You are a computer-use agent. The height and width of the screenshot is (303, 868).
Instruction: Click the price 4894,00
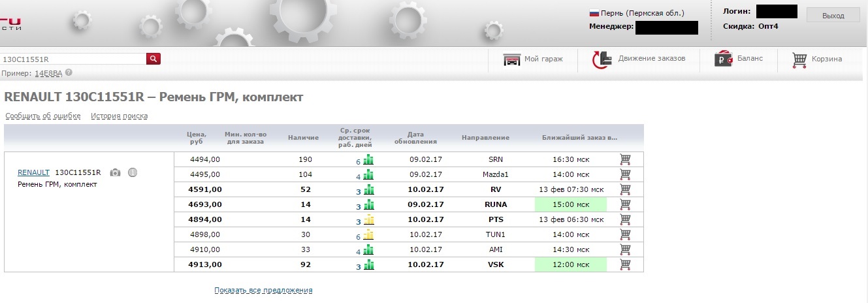tap(206, 219)
